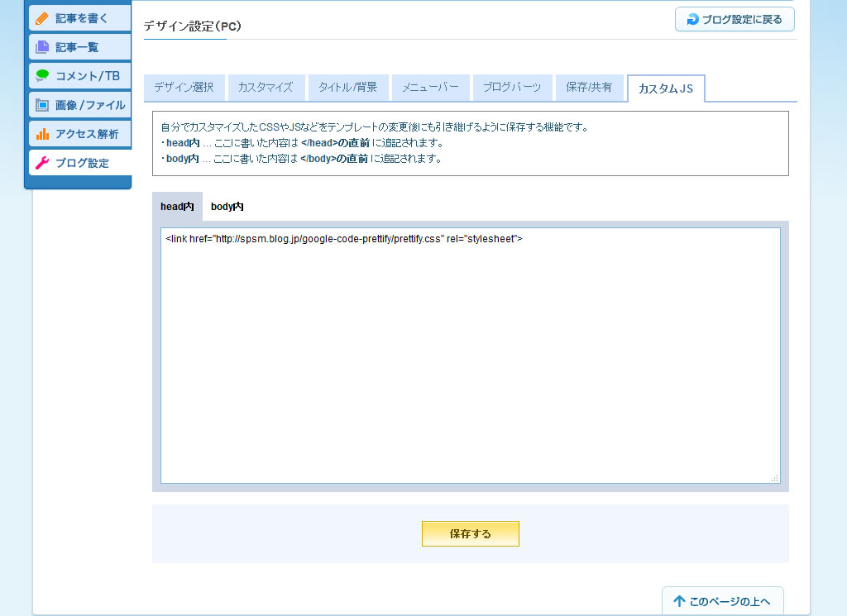Open 記事を書く in the sidebar

(x=80, y=18)
